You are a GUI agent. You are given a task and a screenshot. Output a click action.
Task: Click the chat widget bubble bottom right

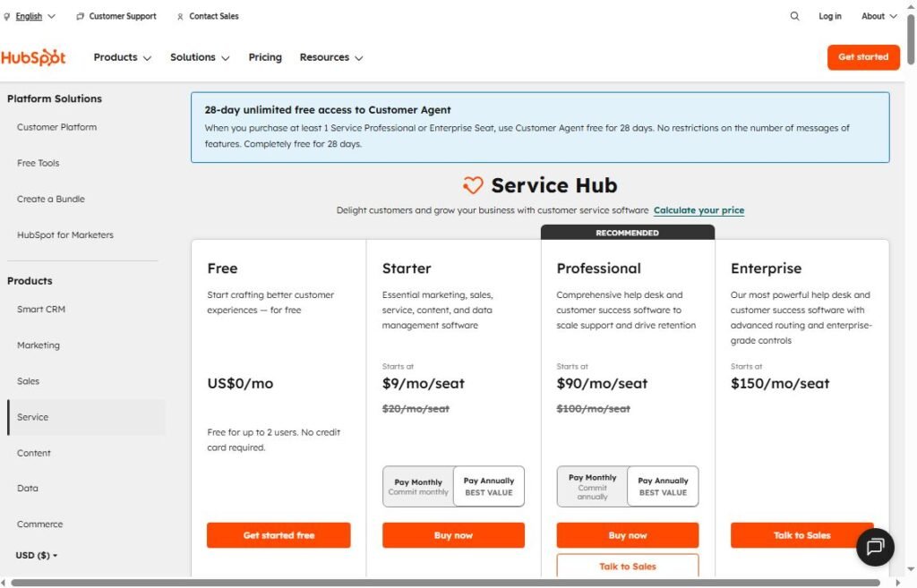pos(875,547)
